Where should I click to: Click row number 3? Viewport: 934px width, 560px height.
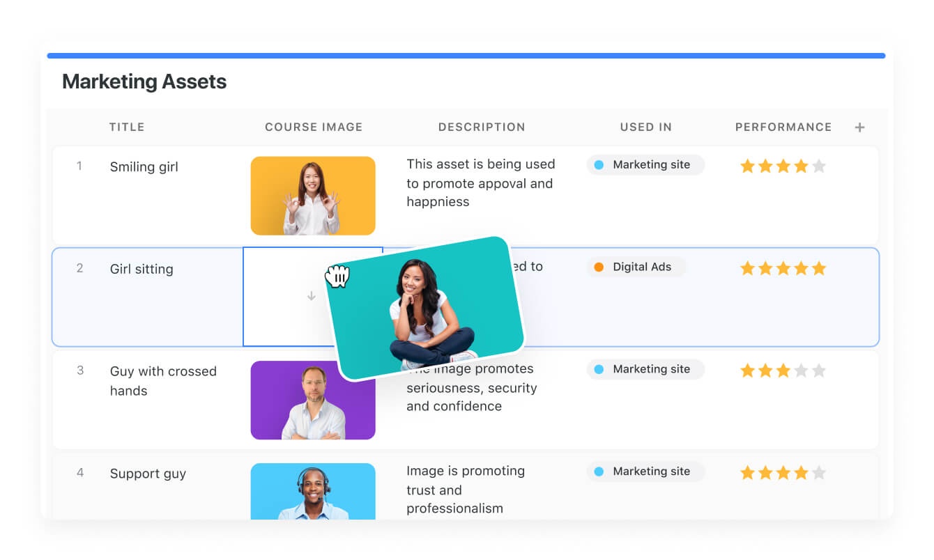[79, 371]
